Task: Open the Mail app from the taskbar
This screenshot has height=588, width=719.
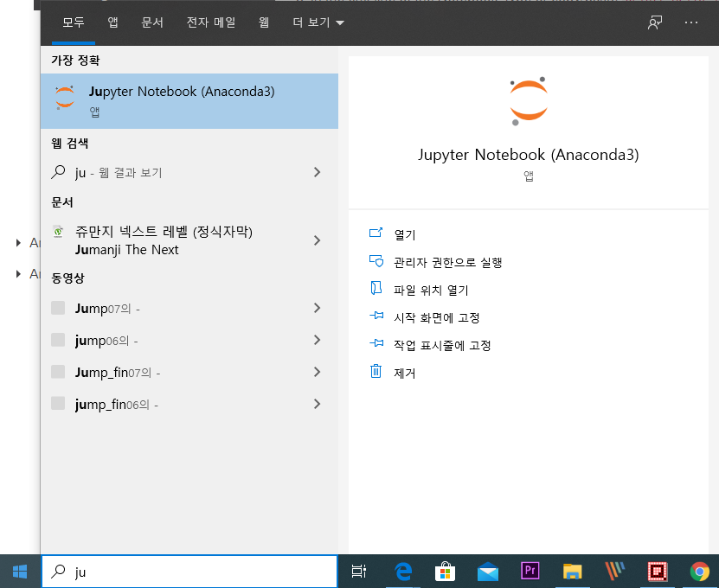Action: (487, 572)
